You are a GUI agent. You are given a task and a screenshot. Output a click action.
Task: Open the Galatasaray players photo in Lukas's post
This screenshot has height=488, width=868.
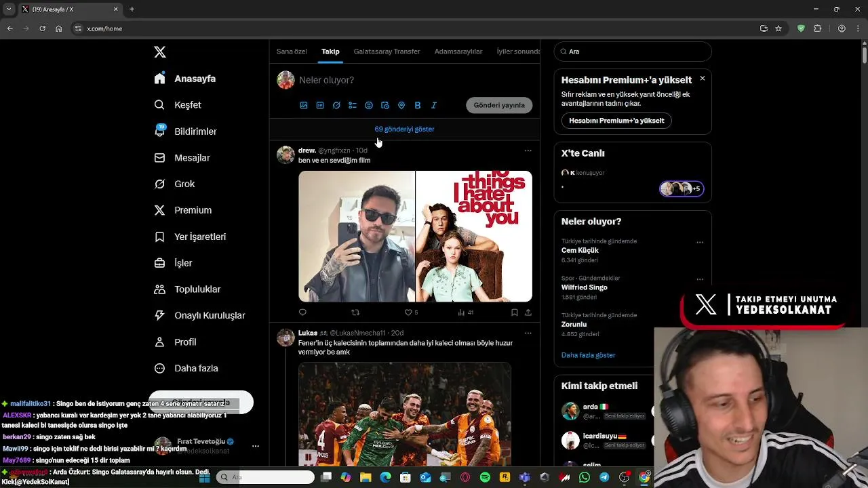click(x=405, y=414)
